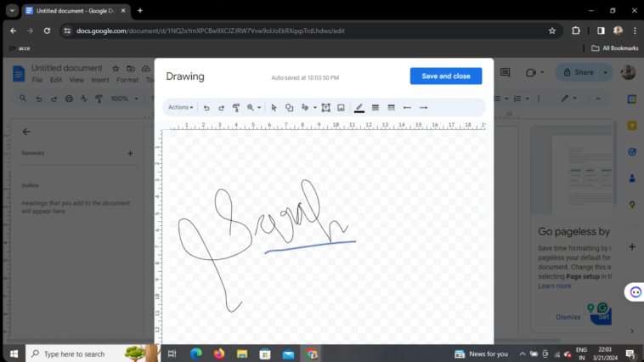Screen dimensions: 644x362
Task: Open Firefox from the Windows taskbar
Action: point(219,354)
